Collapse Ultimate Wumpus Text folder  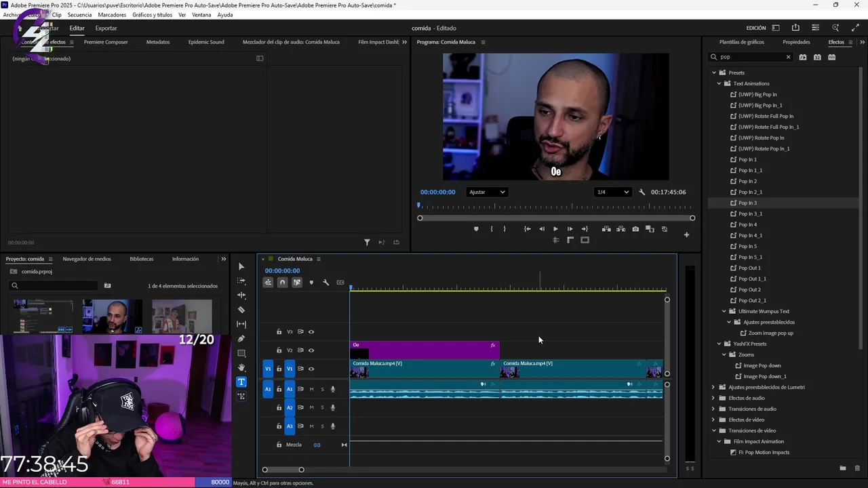tap(724, 311)
